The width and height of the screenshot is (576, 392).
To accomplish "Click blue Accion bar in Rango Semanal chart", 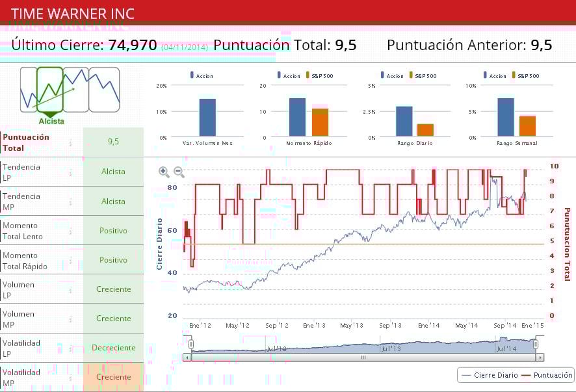I will [x=506, y=117].
